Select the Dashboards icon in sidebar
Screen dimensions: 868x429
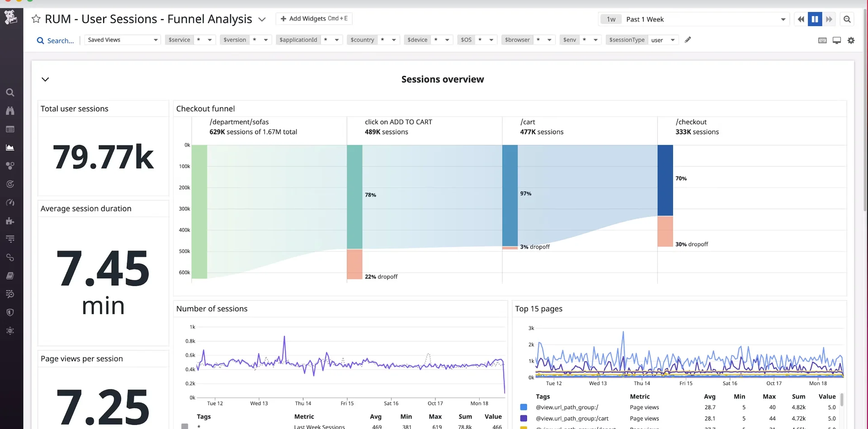click(10, 147)
